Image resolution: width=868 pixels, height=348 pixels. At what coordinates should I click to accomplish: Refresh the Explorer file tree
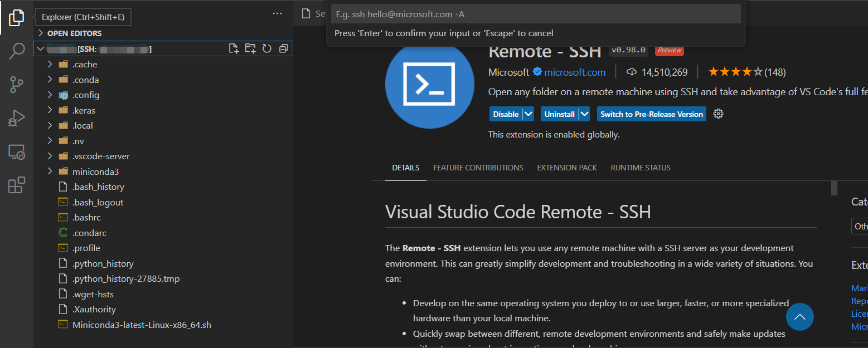pos(266,48)
